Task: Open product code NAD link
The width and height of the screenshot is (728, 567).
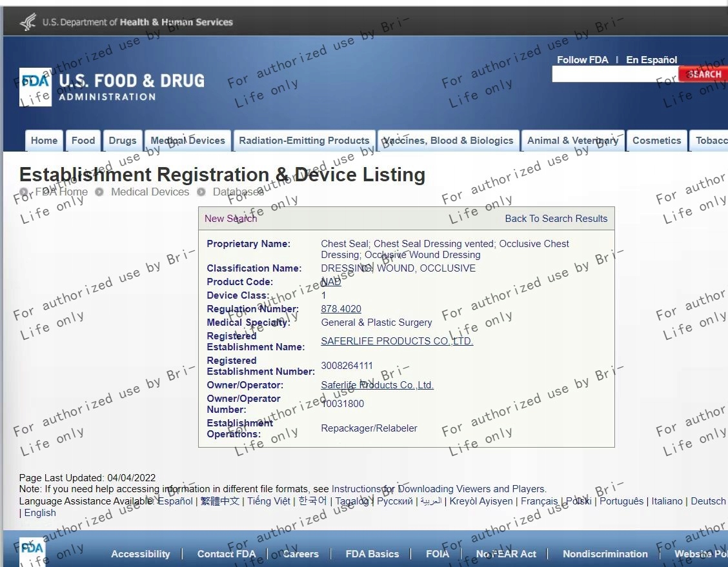Action: 330,282
